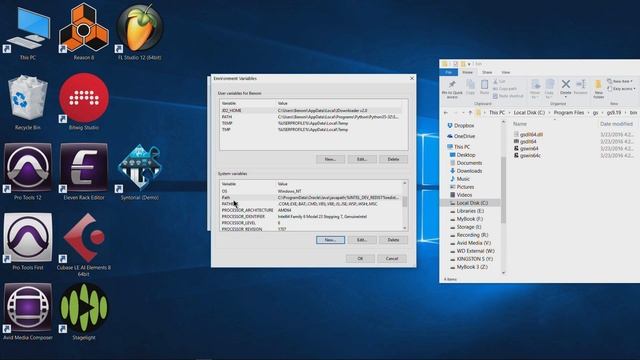Switch to the Share ribbon tab

[x=487, y=72]
